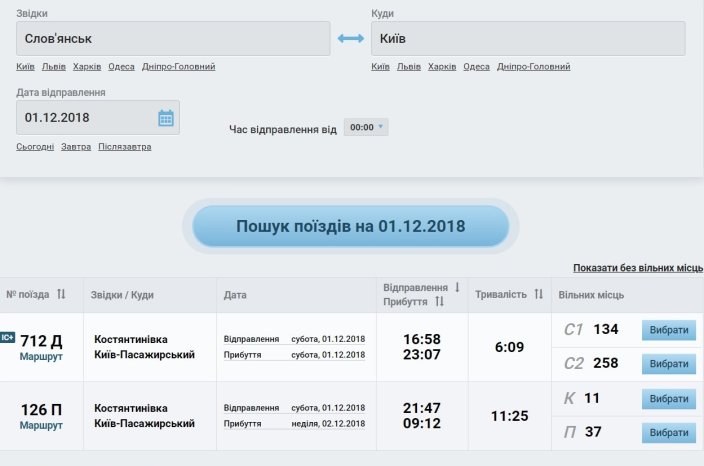Choose Дніпро-Головний shortcut under Звідки
The width and height of the screenshot is (704, 466).
coord(179,66)
